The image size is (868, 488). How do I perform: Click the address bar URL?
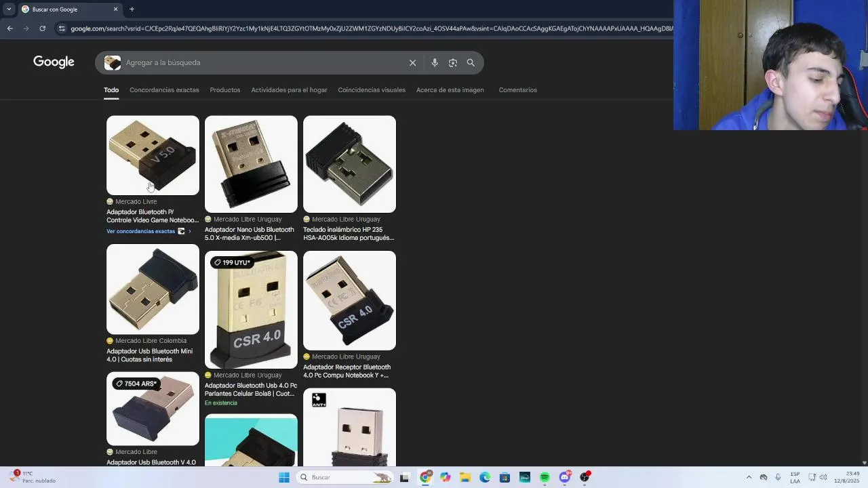(x=372, y=28)
